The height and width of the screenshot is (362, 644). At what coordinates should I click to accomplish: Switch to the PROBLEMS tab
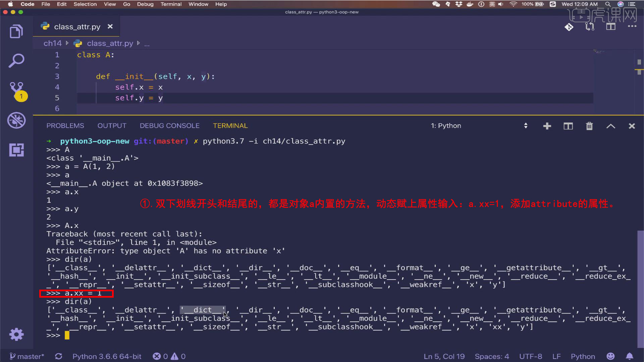click(65, 126)
